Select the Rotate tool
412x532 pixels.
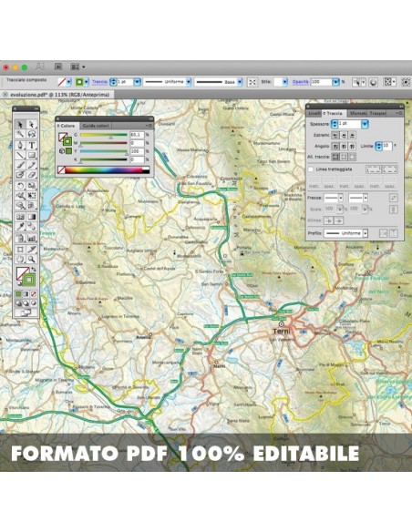20,186
